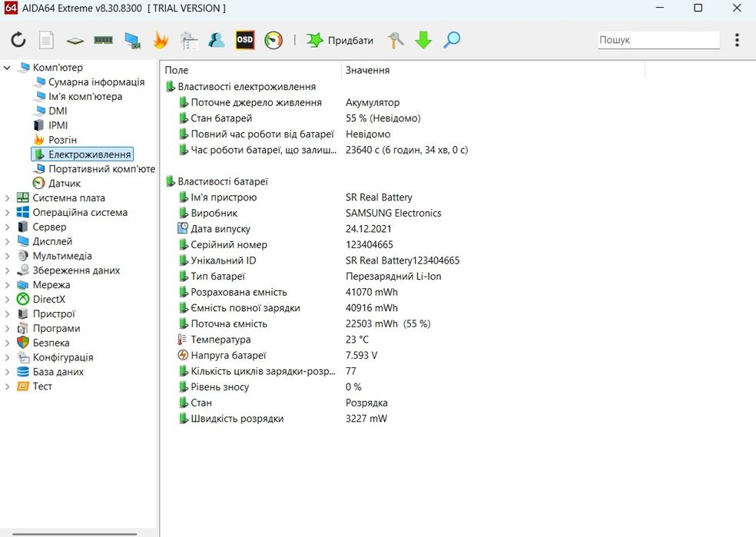
Task: Select Ім'я комп'ютера tree item
Action: pyautogui.click(x=85, y=96)
